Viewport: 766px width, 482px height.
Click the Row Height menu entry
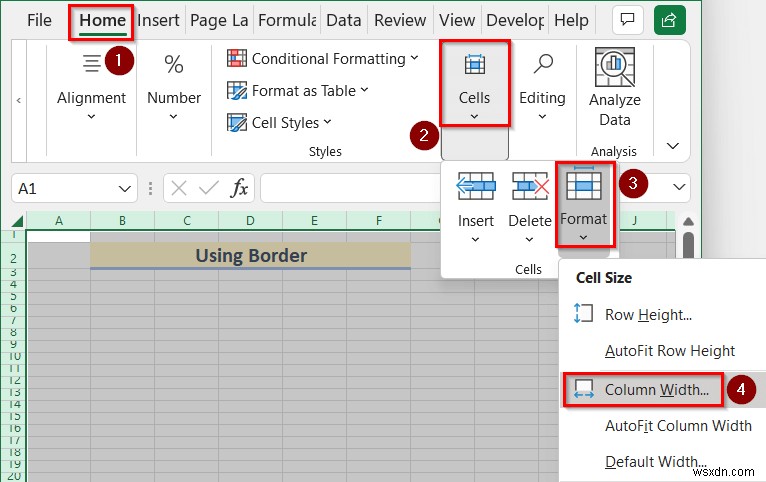tap(648, 315)
